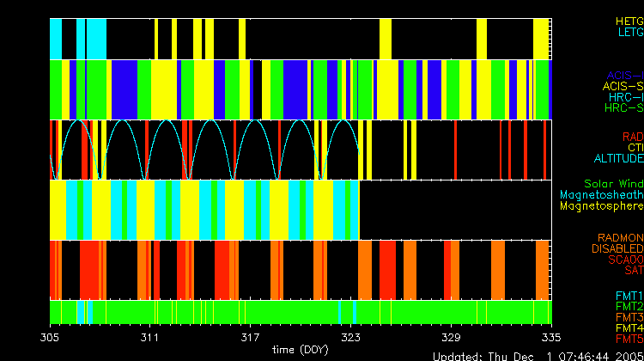Select the red RAD legend label
This screenshot has width=644, height=361.
pos(632,137)
